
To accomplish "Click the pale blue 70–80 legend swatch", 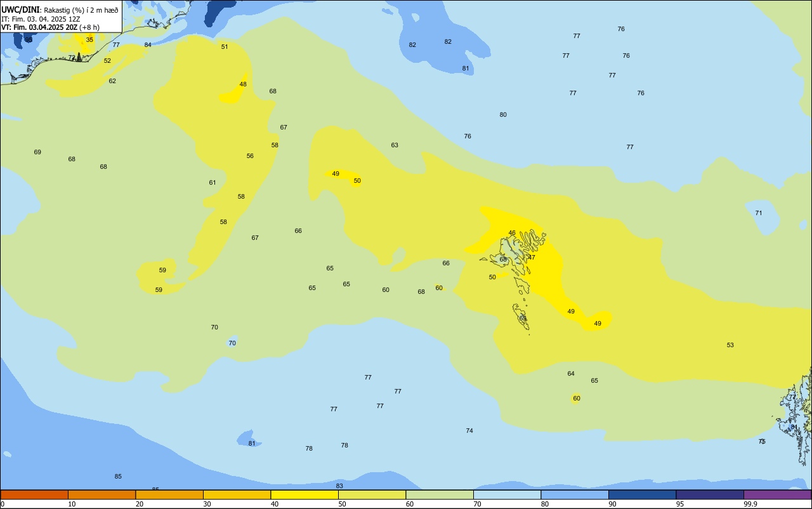I will pos(507,494).
